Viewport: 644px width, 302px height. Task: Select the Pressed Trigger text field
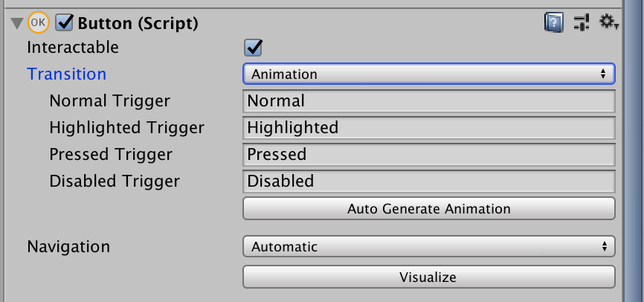(x=428, y=155)
